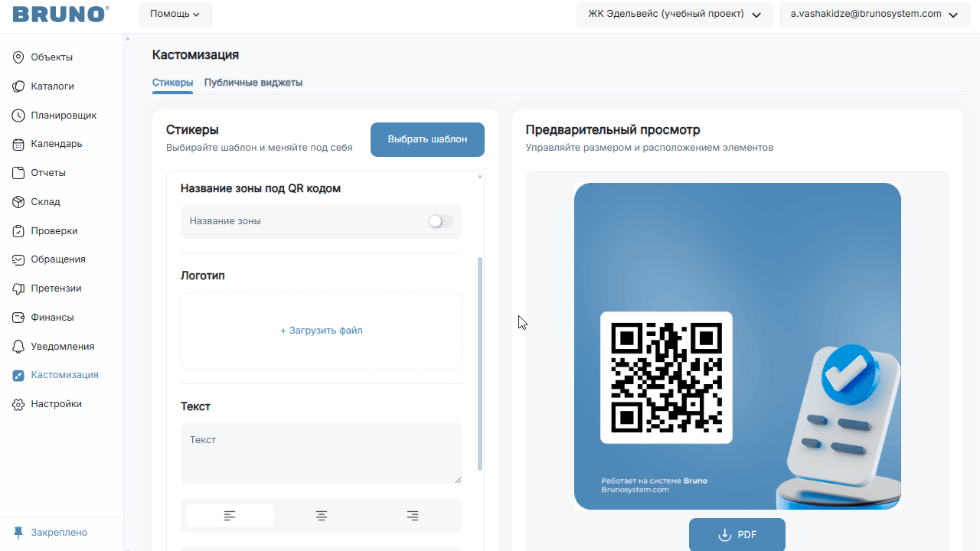Download the sticker as PDF

coord(737,535)
